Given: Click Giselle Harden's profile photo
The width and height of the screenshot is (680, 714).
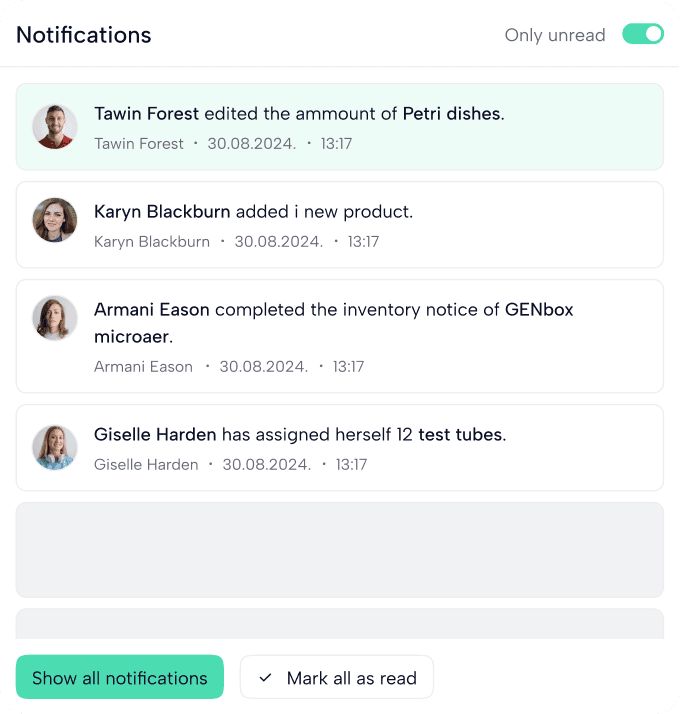Looking at the screenshot, I should click(55, 447).
